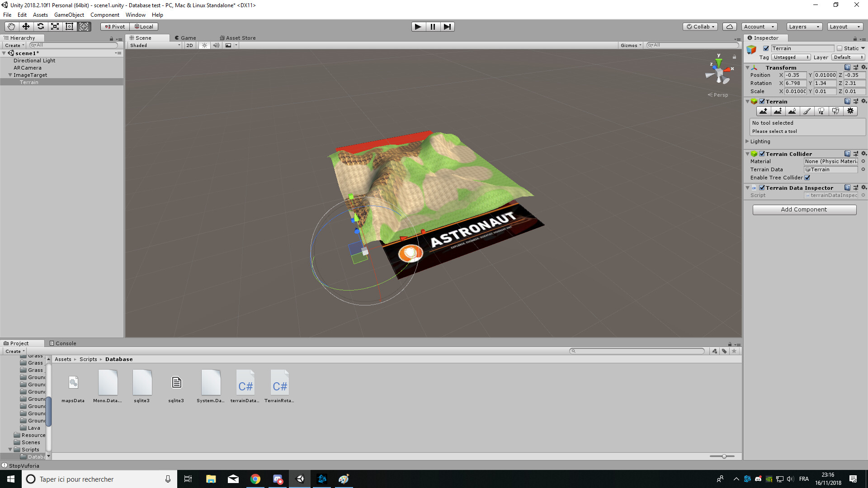The height and width of the screenshot is (488, 868).
Task: Disable the Terrain Collider component
Action: pos(762,154)
